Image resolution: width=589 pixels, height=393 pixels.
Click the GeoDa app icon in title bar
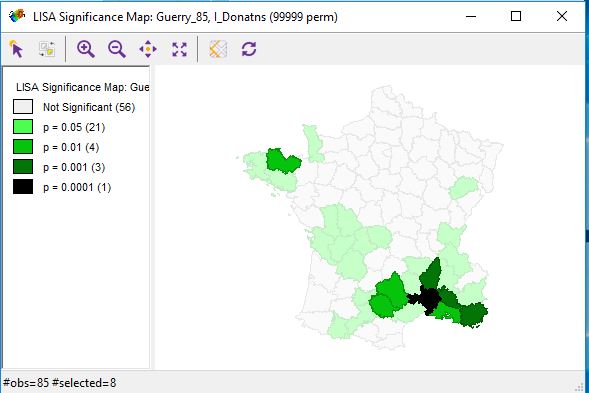(17, 16)
